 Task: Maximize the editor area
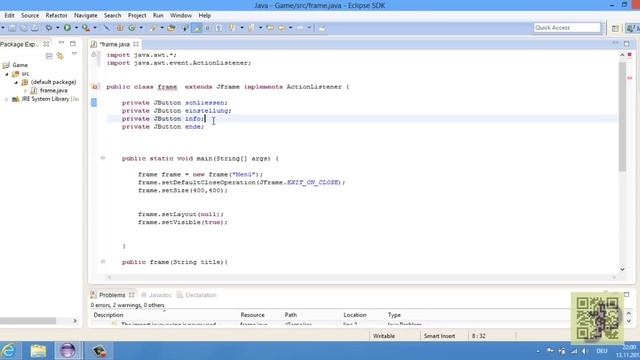pyautogui.click(x=627, y=44)
